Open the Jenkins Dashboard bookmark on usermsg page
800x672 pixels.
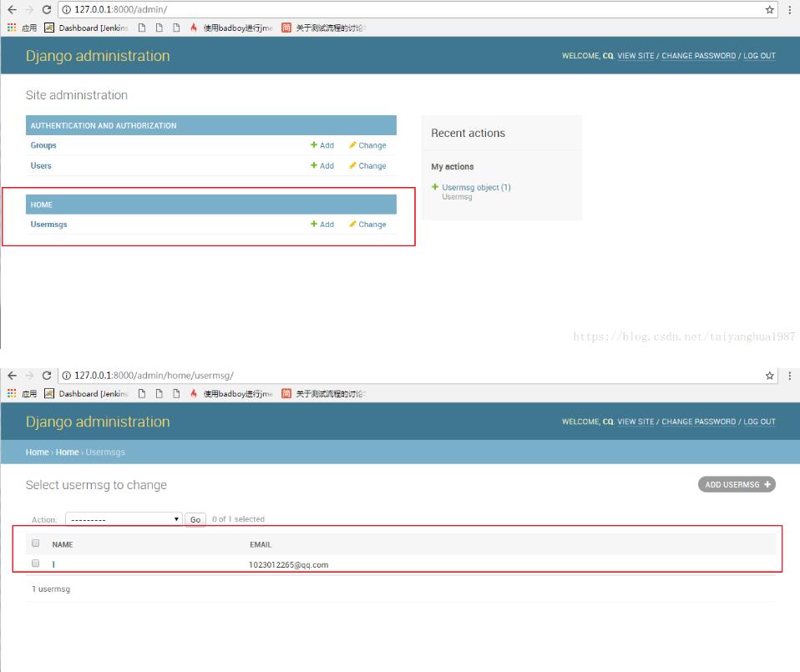coord(86,394)
